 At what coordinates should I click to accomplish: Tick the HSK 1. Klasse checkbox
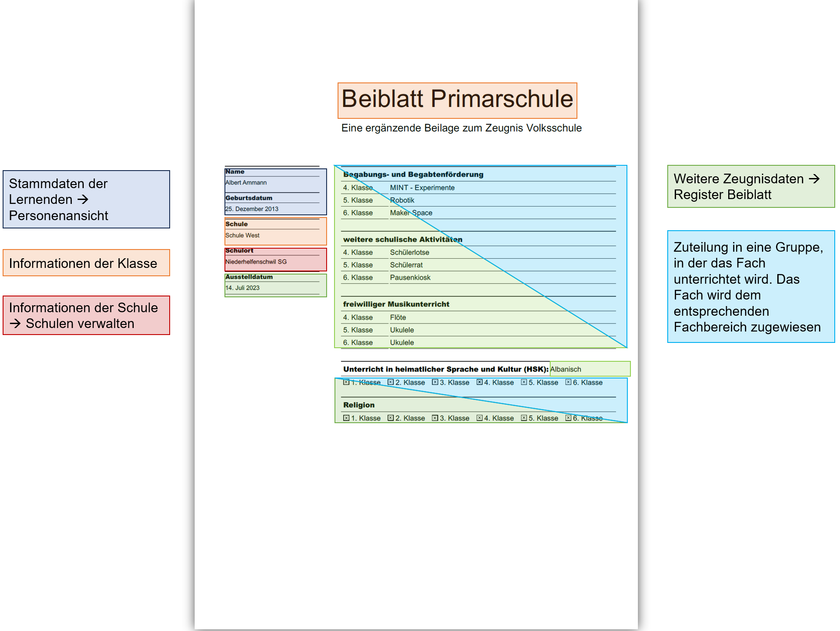(x=346, y=382)
